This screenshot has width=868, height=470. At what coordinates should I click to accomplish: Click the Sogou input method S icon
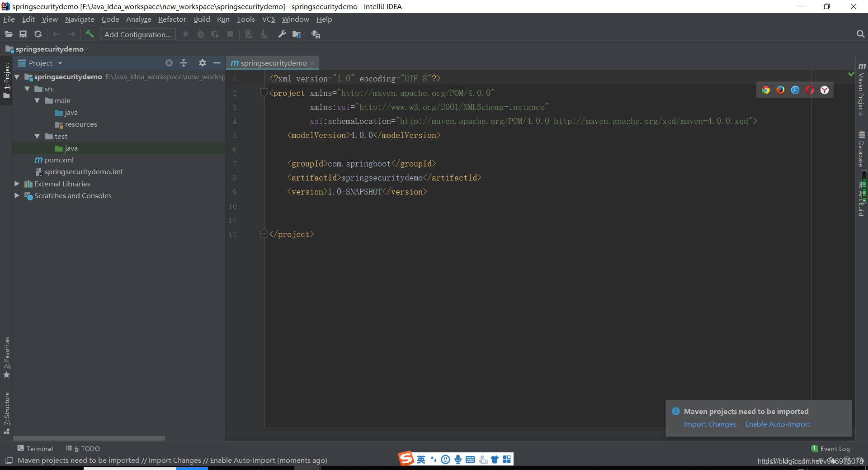tap(406, 459)
